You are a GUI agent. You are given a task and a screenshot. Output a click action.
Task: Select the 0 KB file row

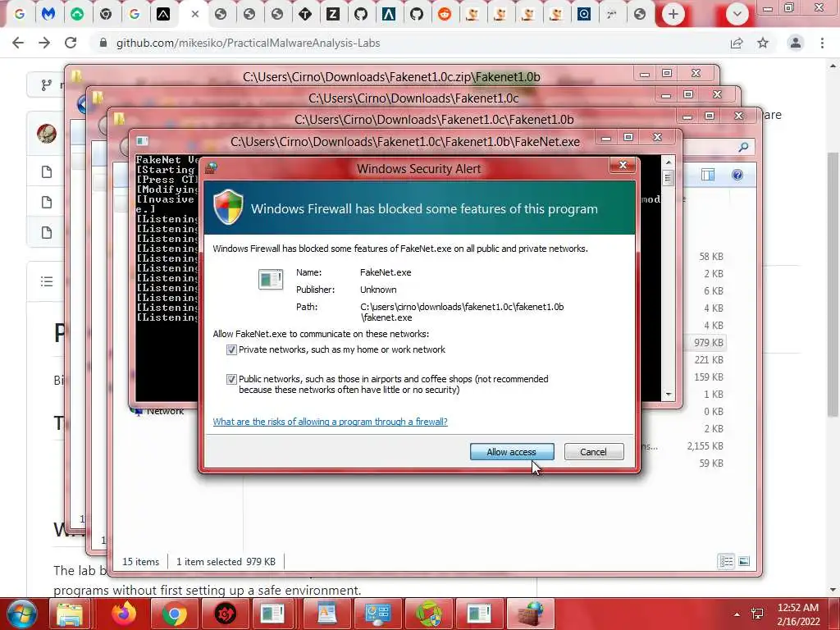[714, 412]
